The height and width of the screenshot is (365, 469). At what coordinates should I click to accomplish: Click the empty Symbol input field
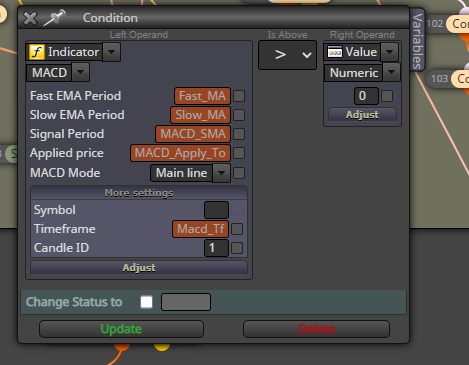pos(216,210)
